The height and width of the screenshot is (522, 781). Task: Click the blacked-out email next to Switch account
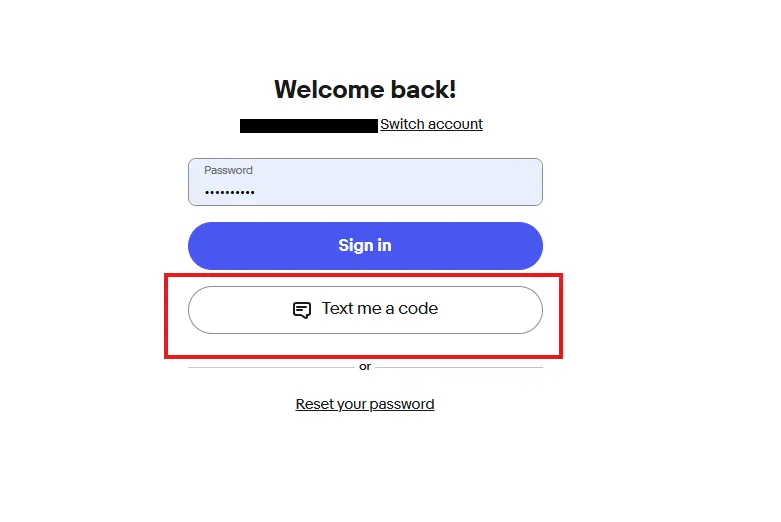(309, 126)
